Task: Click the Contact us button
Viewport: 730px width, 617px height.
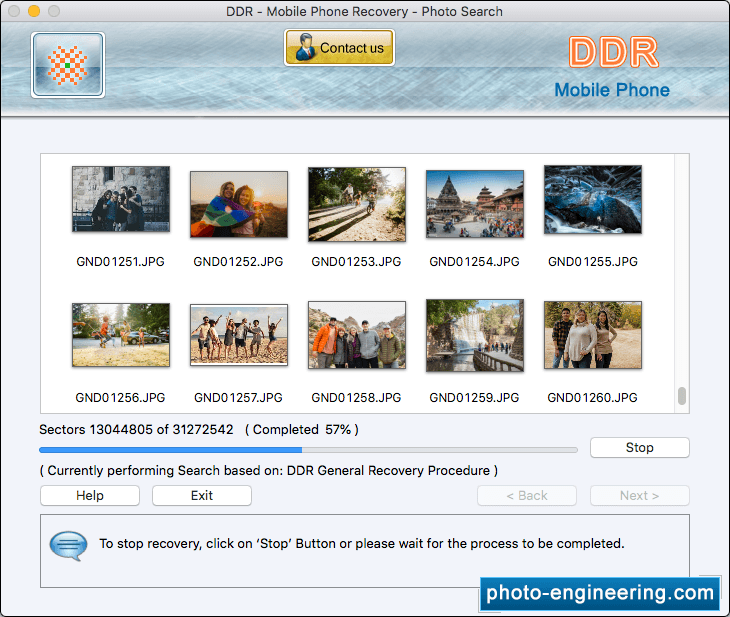Action: point(339,47)
